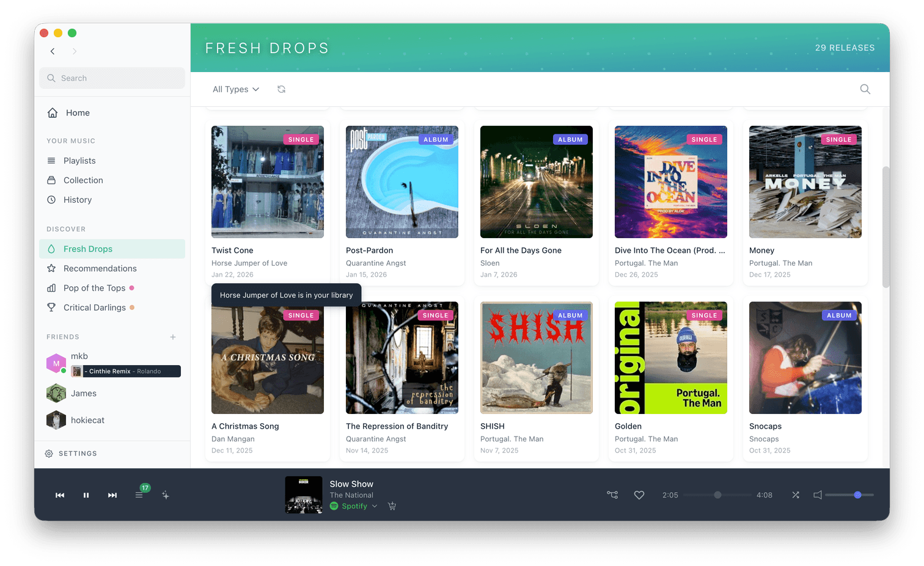Toggle love on Slow Show with the heart
Screen dimensions: 924x566
point(639,495)
